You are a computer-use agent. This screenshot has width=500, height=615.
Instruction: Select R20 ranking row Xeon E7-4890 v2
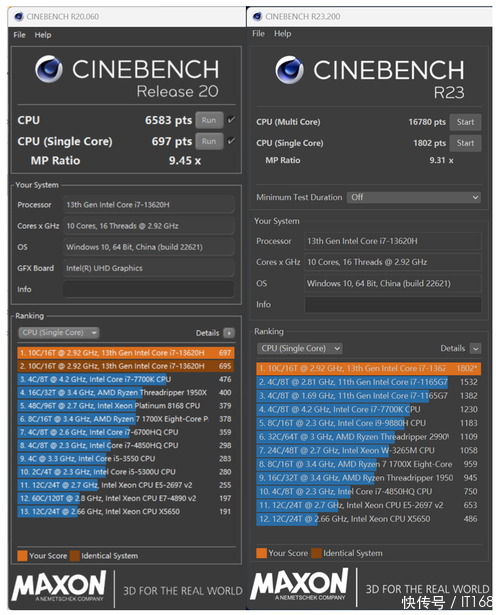click(126, 498)
